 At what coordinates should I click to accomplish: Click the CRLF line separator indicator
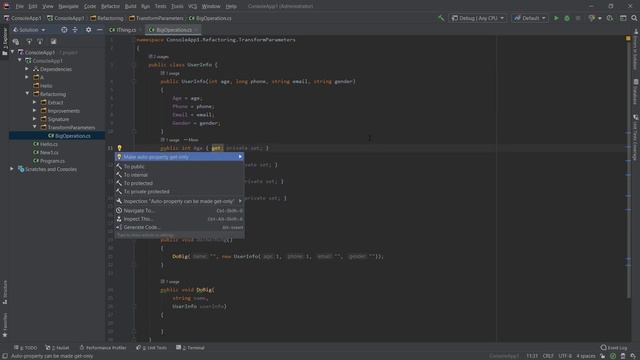point(548,356)
